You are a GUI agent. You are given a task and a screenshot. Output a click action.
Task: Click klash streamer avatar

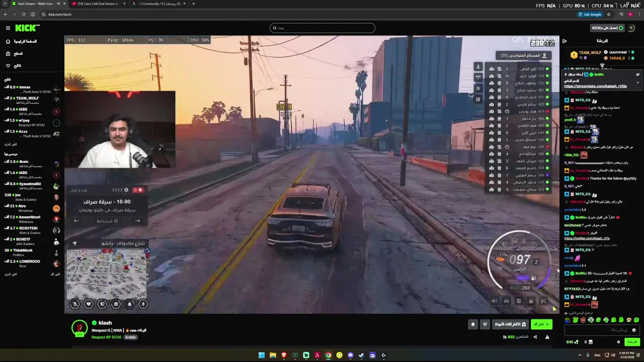79,328
